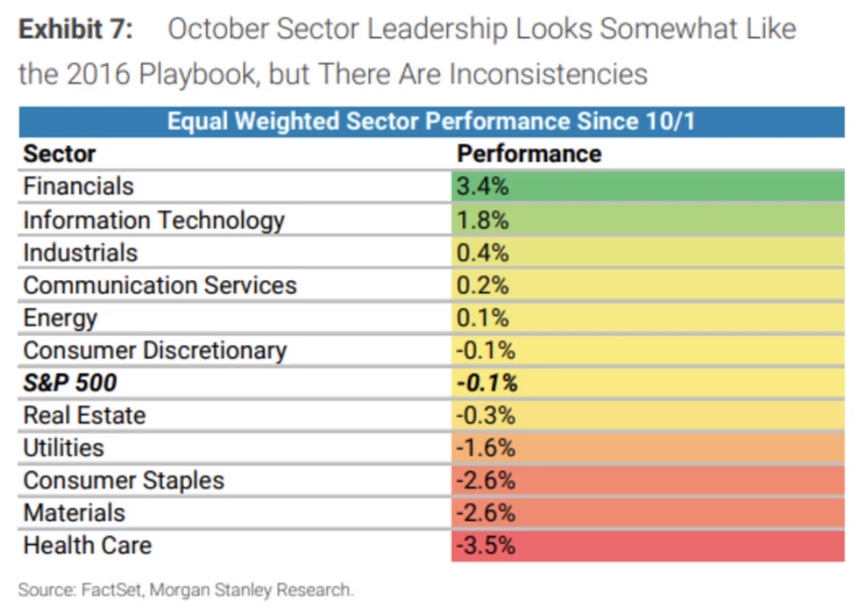Click the Industrials row label
Screen dimensions: 868x609
81,253
